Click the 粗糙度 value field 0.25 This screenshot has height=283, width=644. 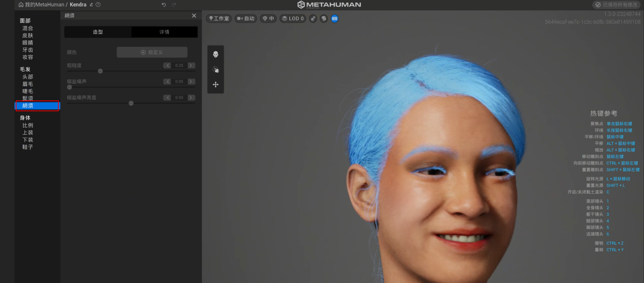coord(179,65)
